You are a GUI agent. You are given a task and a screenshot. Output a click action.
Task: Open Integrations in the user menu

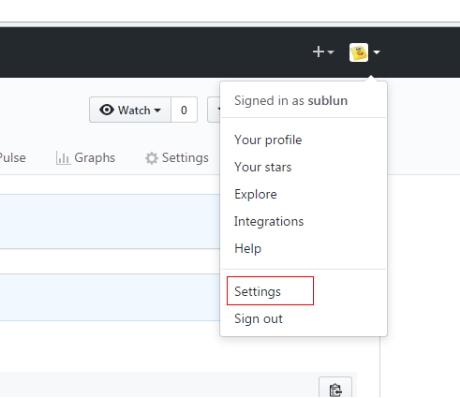269,221
